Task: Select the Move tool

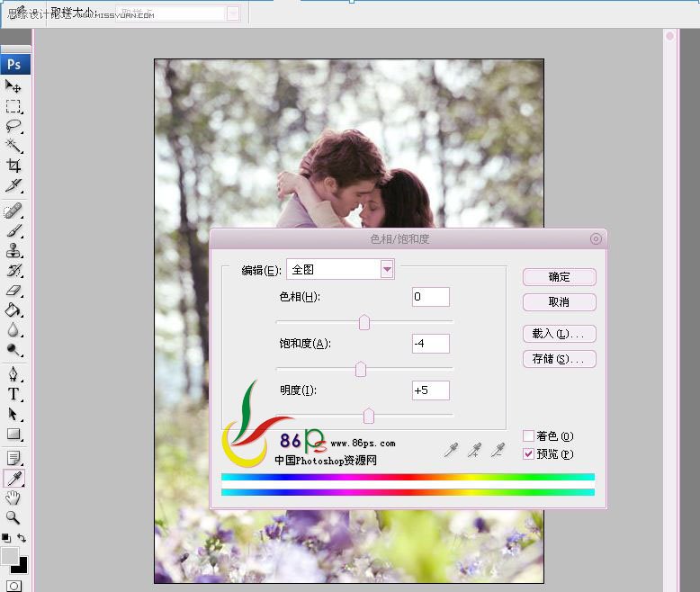Action: 13,85
